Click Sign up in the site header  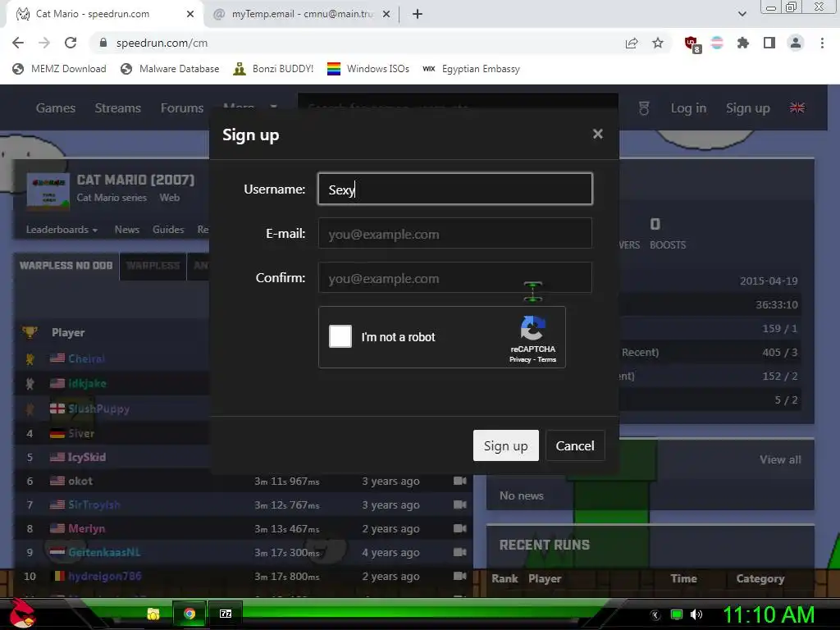pos(748,107)
